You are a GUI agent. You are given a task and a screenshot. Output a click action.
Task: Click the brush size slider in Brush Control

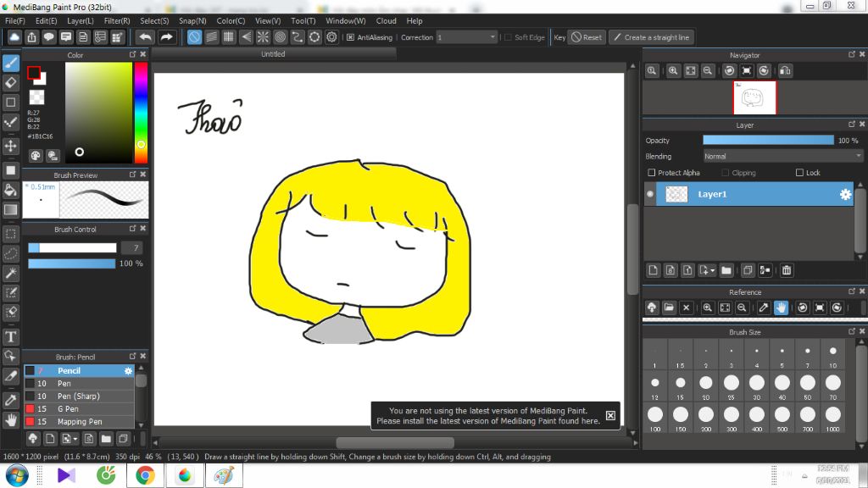click(x=72, y=248)
